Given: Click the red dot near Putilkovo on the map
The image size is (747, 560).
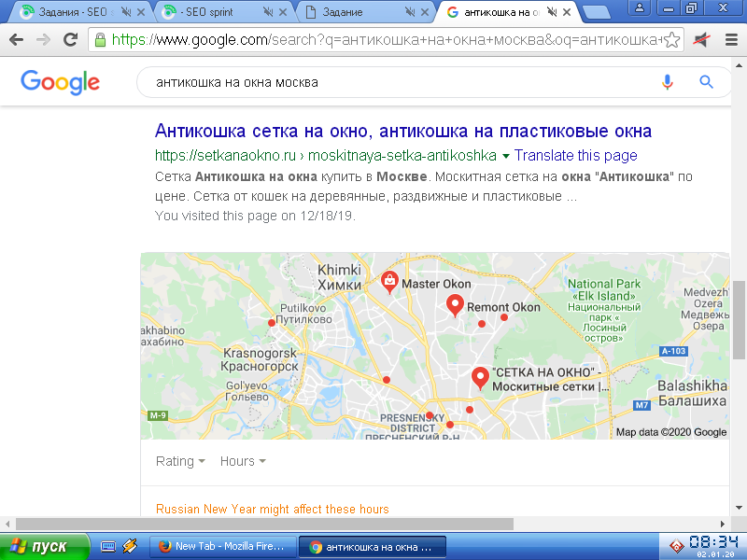Looking at the screenshot, I should click(x=272, y=323).
